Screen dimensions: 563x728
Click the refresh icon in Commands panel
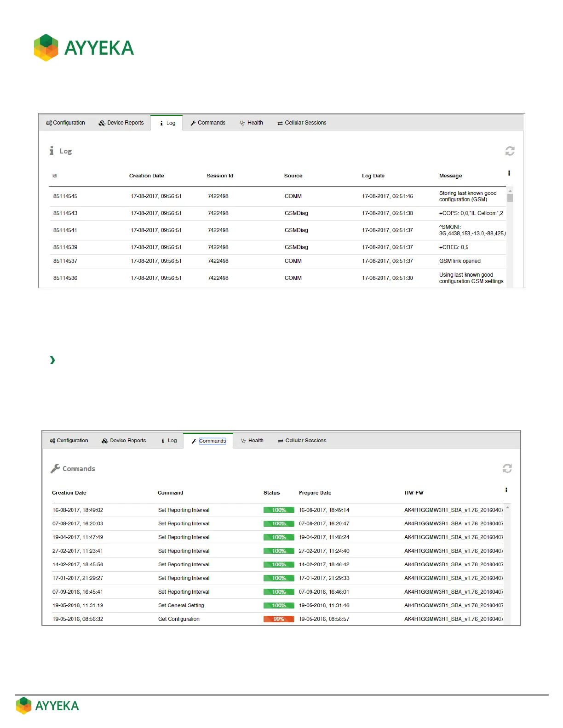507,468
